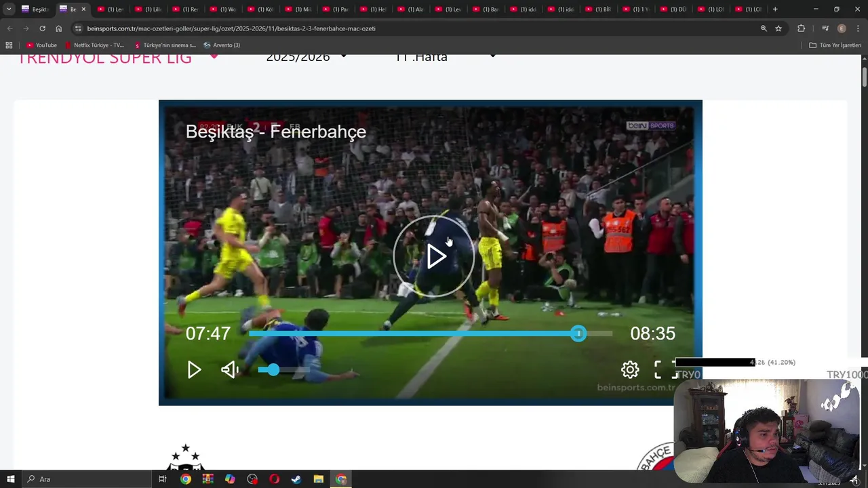This screenshot has height=488, width=868.
Task: Open the page zoom magnifier icon
Action: click(x=764, y=28)
